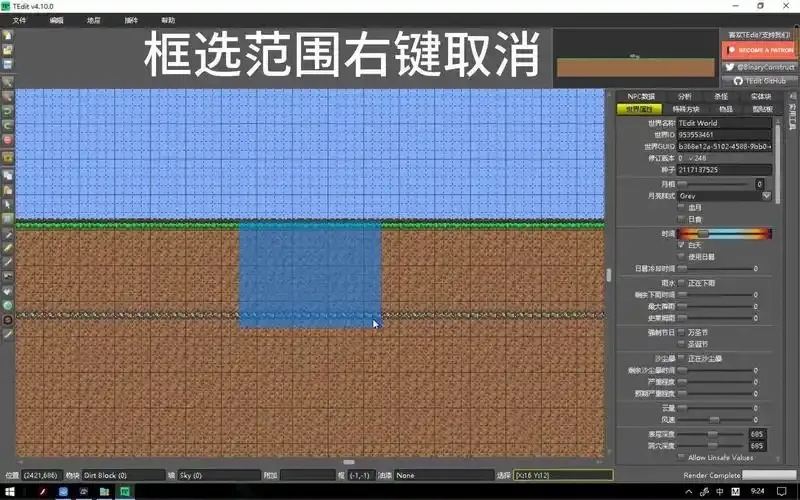Enable the 日食 eclipse checkbox
Image resolution: width=800 pixels, height=500 pixels.
click(681, 219)
